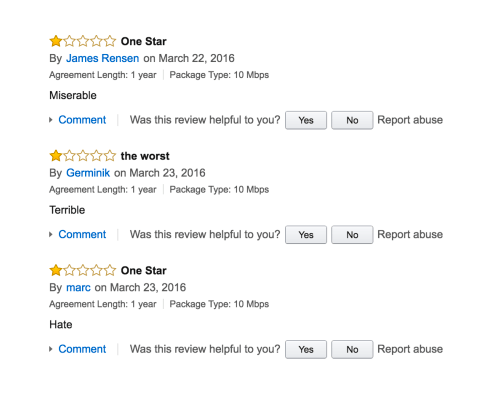
Task: Open Germinik's profile link
Action: 88,173
